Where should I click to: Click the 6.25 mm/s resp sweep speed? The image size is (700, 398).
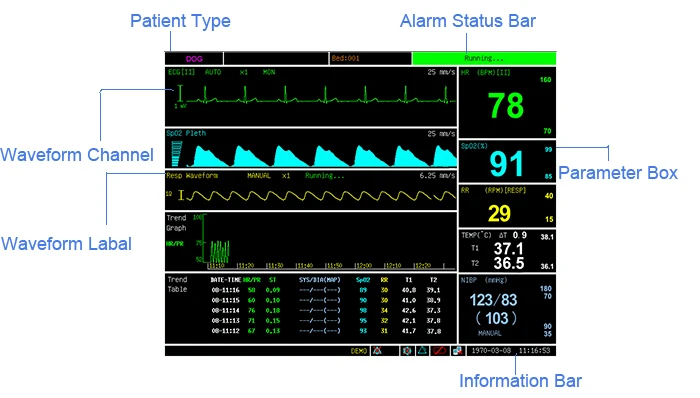coord(437,175)
